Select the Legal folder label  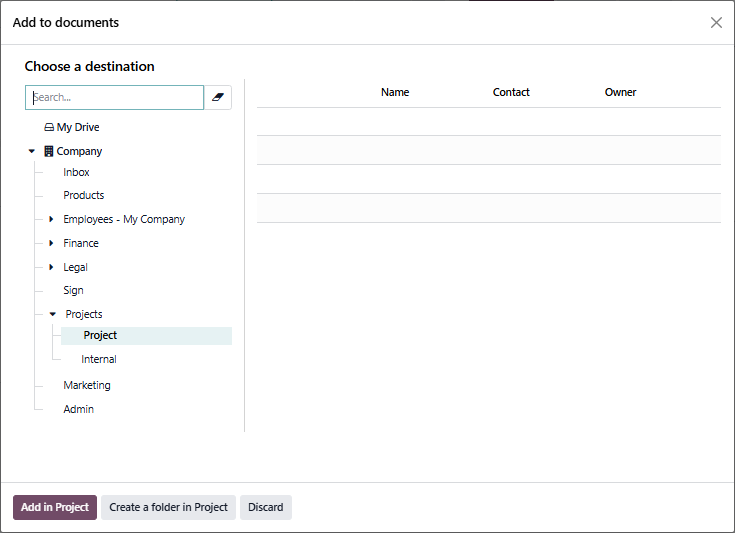(x=75, y=267)
